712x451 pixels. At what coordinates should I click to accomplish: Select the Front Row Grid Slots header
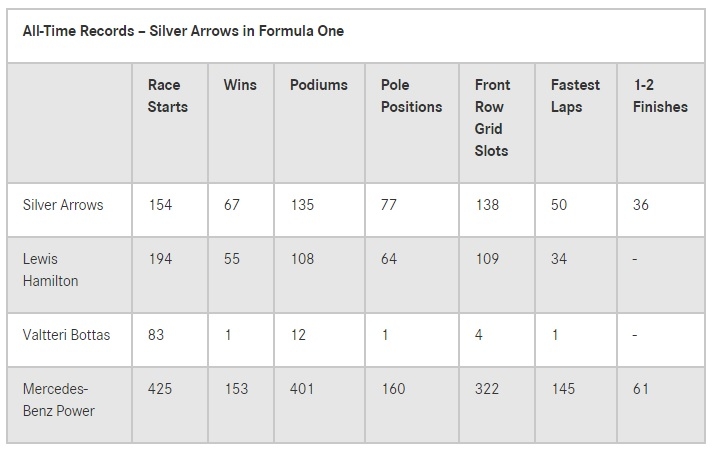(493, 118)
